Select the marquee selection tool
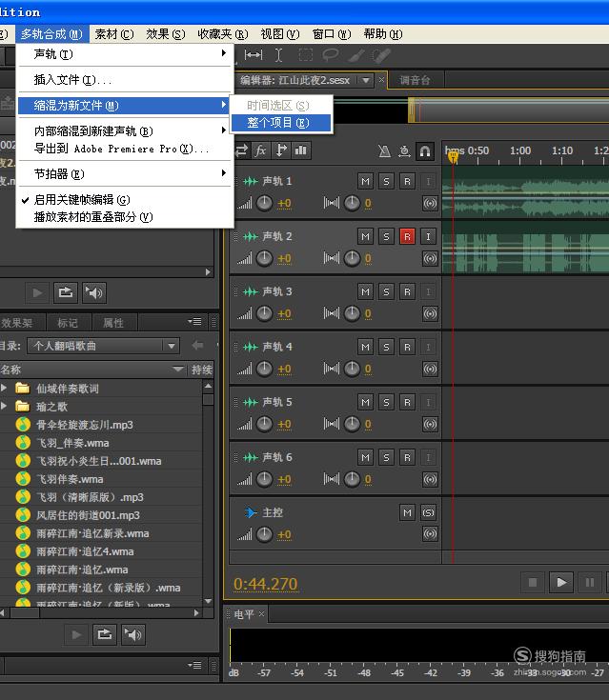 coord(306,55)
